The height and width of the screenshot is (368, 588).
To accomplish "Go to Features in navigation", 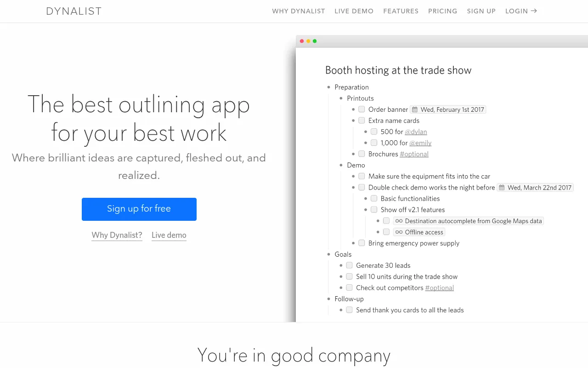I will click(x=401, y=11).
